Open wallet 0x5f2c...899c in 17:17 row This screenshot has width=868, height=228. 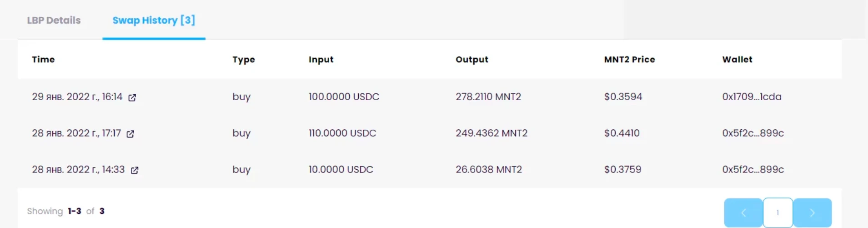753,133
